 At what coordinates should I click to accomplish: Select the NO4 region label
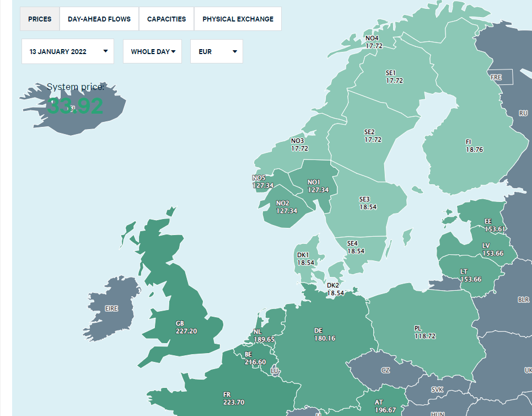pos(373,42)
